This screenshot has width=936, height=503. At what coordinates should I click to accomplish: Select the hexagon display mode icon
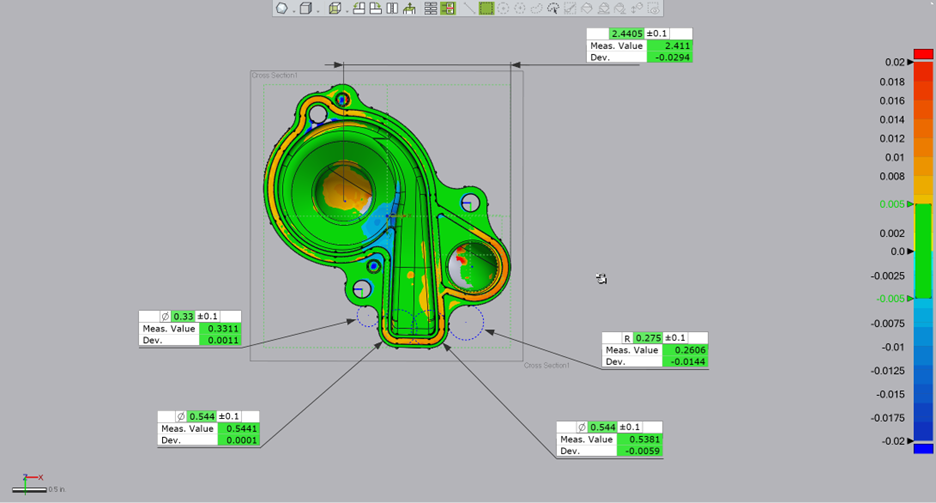click(282, 8)
